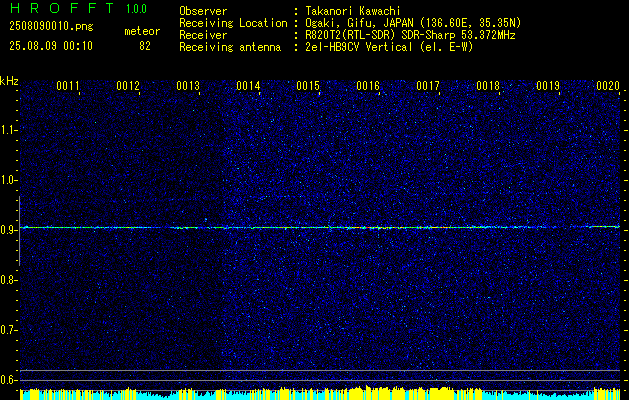
Task: Click the 0.7 kHz axis label
Action: [8, 330]
